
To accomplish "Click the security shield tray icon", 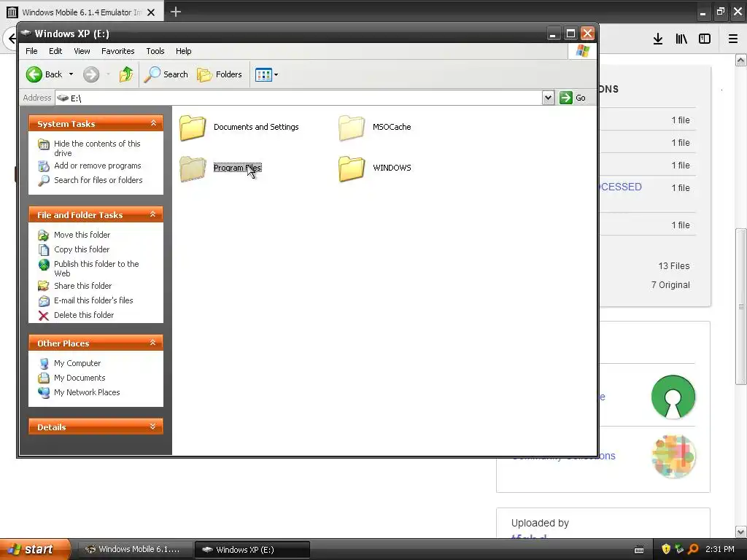I will (x=666, y=549).
